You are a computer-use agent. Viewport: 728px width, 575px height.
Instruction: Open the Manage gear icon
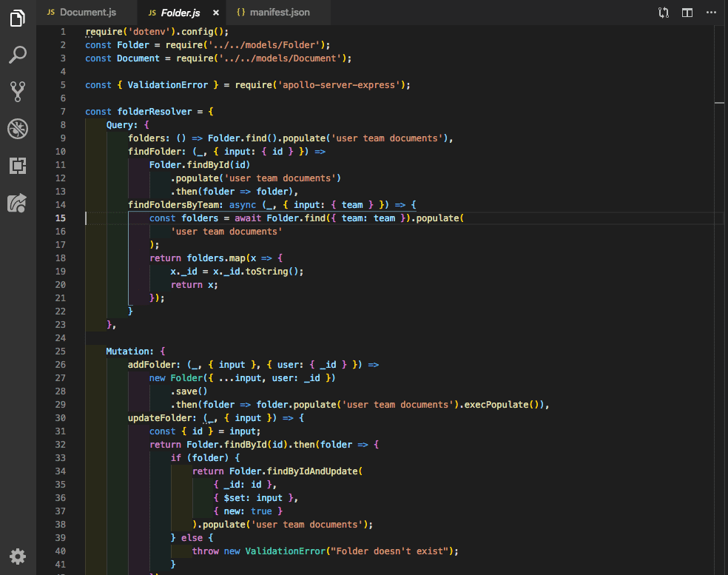point(18,556)
